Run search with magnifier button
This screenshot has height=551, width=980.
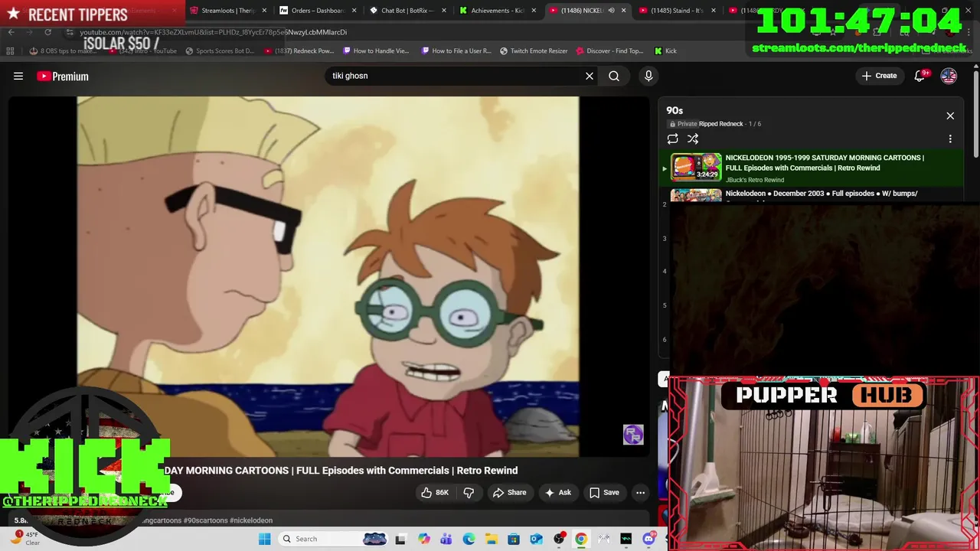pos(614,76)
